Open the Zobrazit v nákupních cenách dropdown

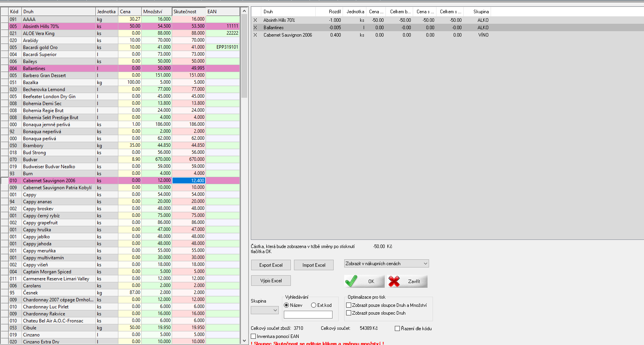(386, 264)
